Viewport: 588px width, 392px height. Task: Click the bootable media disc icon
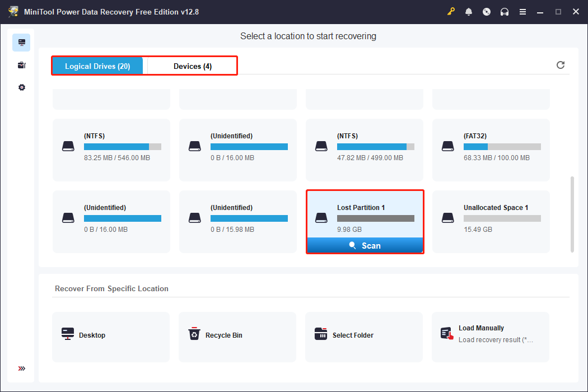pos(487,11)
